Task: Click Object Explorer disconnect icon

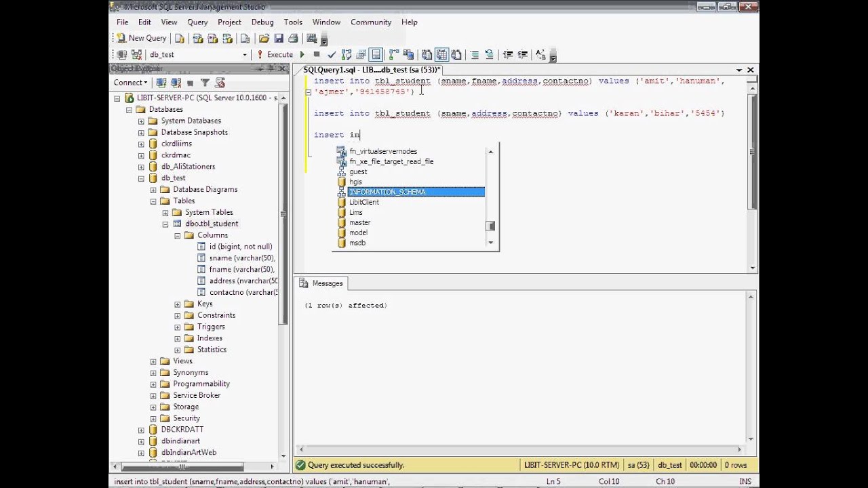Action: pos(176,83)
